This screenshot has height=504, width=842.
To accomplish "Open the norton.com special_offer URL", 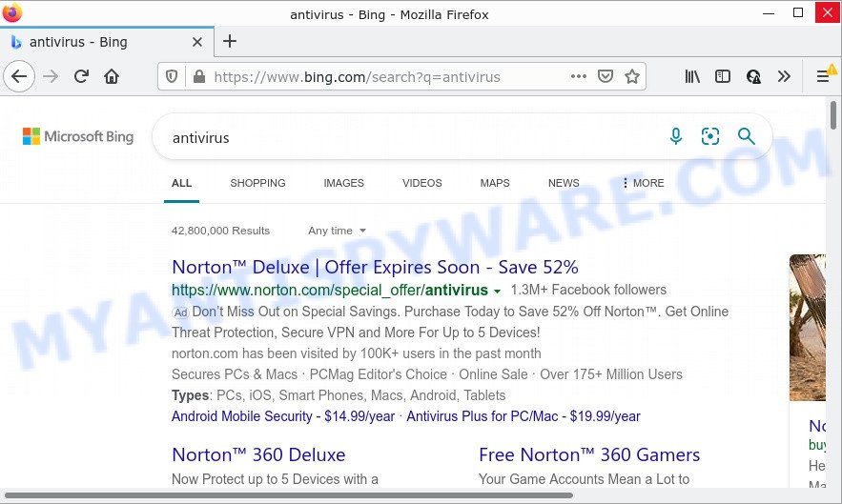I will (330, 290).
